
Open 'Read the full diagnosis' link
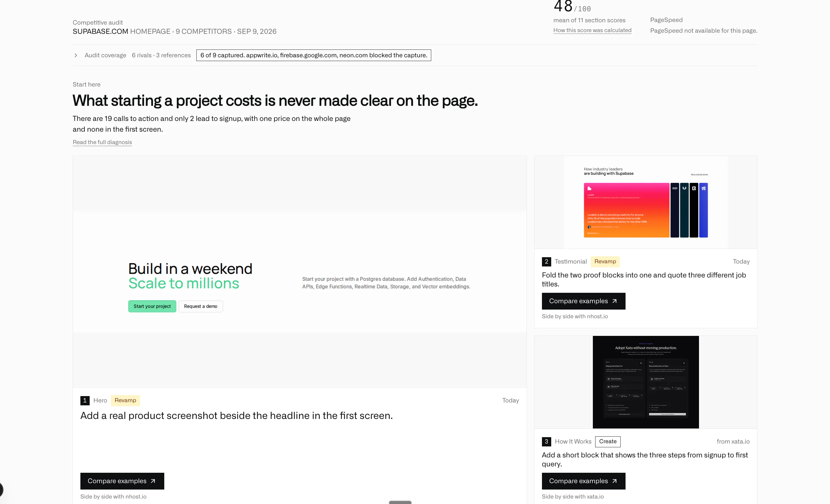click(x=102, y=142)
